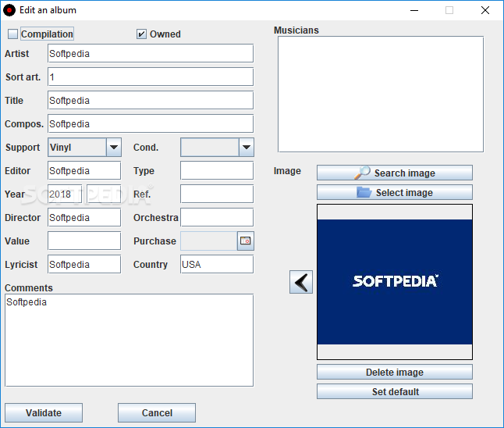Click the Search image button

pos(395,173)
